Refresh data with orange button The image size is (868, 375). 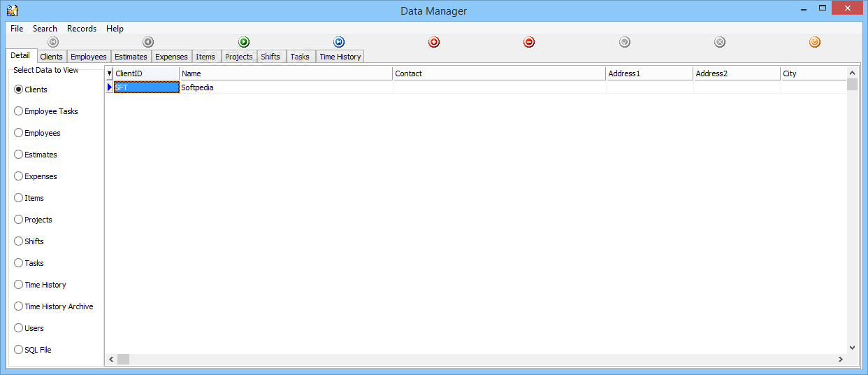[x=815, y=42]
